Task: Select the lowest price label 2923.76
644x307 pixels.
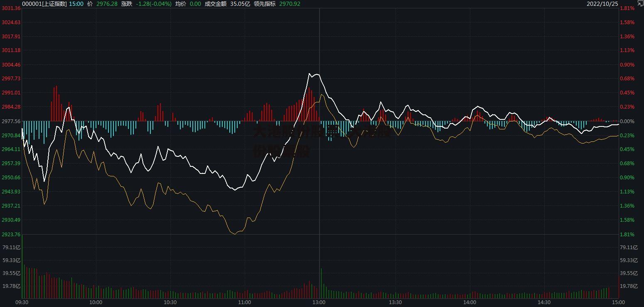Action: pos(11,235)
